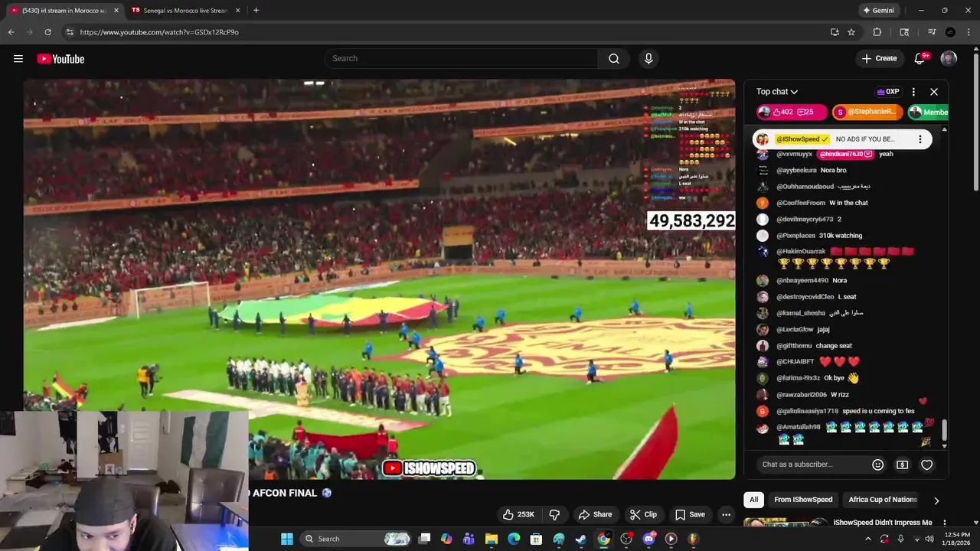Image resolution: width=980 pixels, height=551 pixels.
Task: Open the Top chat dropdown
Action: (777, 92)
